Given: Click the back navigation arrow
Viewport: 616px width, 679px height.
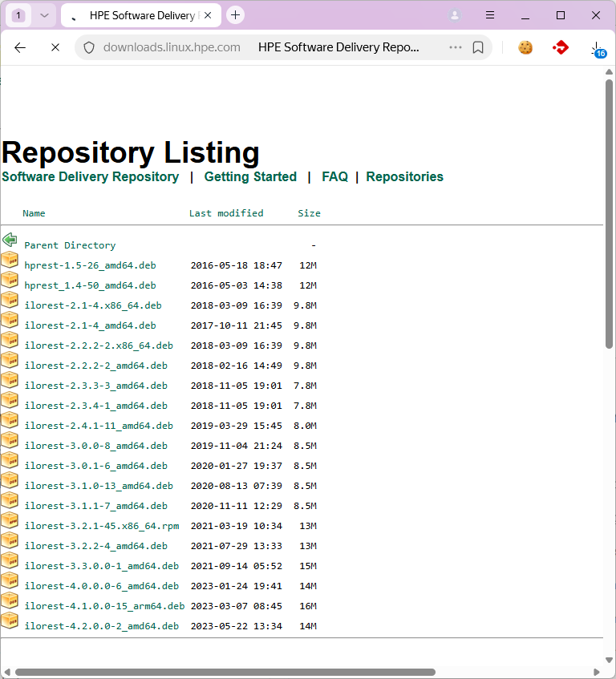Looking at the screenshot, I should (20, 47).
